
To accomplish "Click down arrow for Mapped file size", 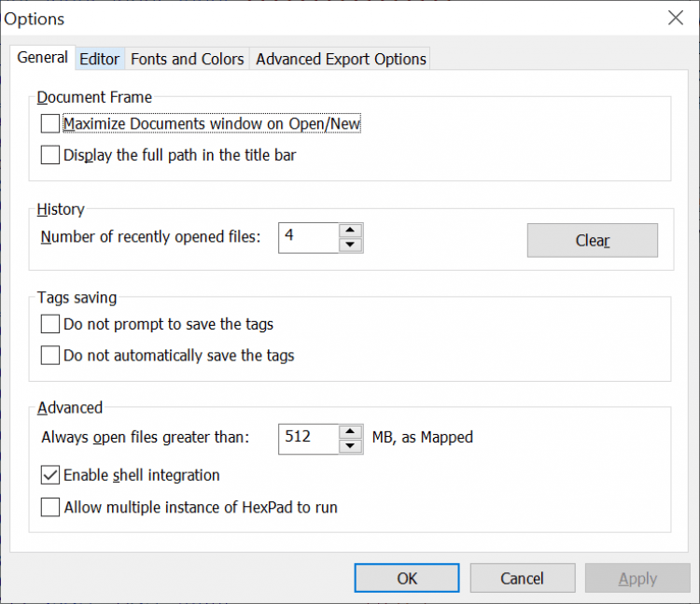I will [x=350, y=446].
